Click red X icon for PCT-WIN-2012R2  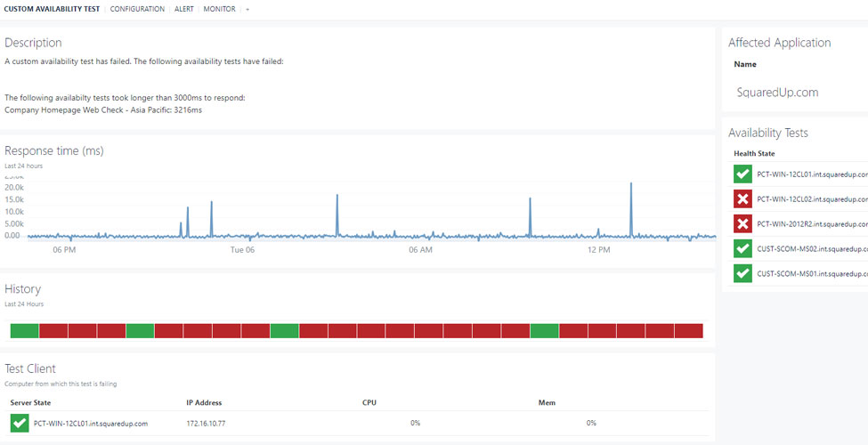pos(742,224)
